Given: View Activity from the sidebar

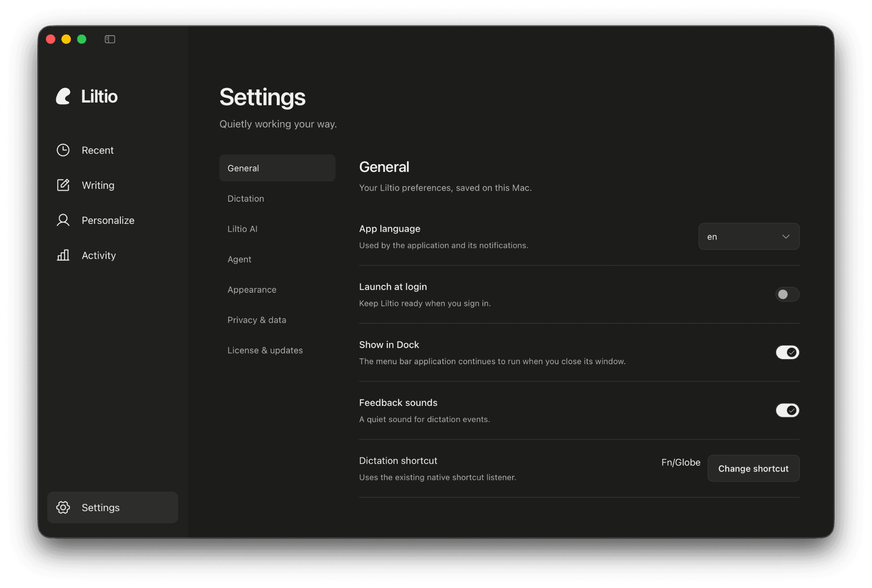Looking at the screenshot, I should pyautogui.click(x=112, y=255).
